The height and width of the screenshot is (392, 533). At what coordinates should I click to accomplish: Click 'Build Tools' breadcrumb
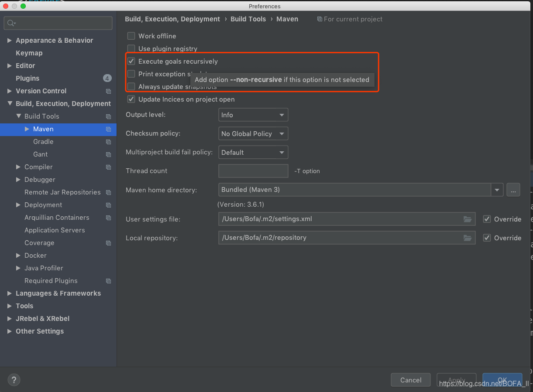click(x=248, y=19)
